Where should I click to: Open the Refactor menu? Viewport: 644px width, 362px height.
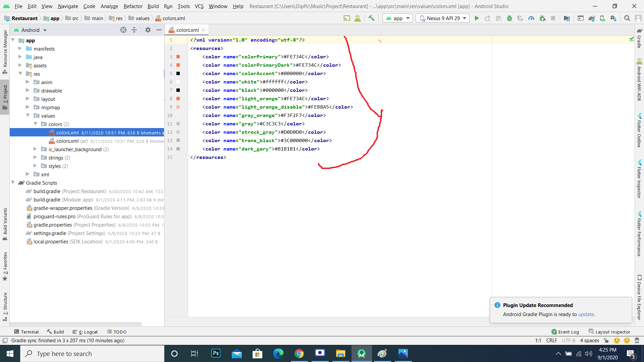click(133, 6)
